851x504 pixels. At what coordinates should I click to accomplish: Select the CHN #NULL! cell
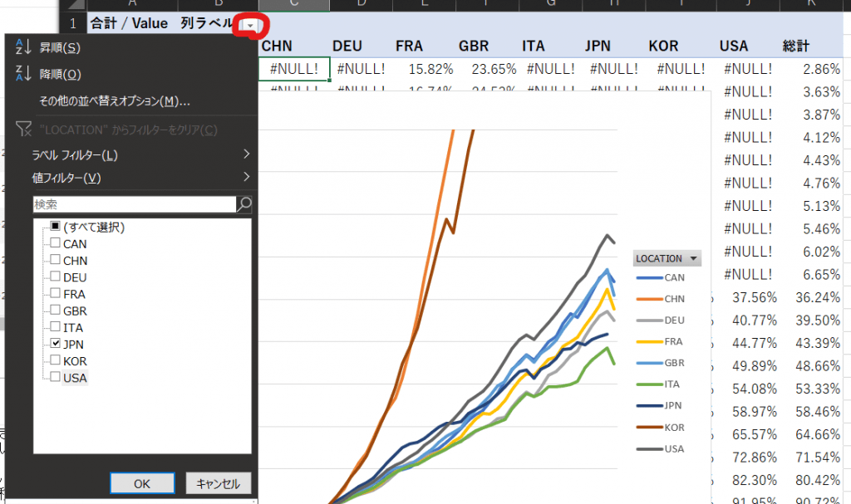294,69
